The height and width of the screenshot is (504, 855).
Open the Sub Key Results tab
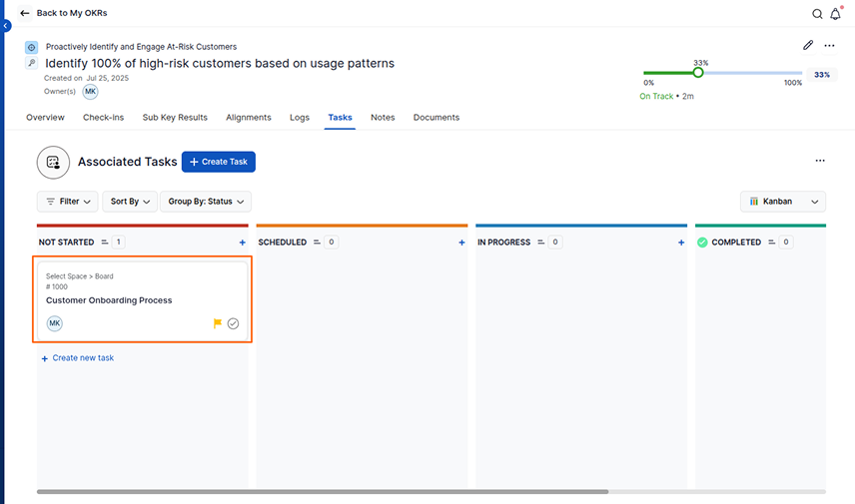coord(175,117)
